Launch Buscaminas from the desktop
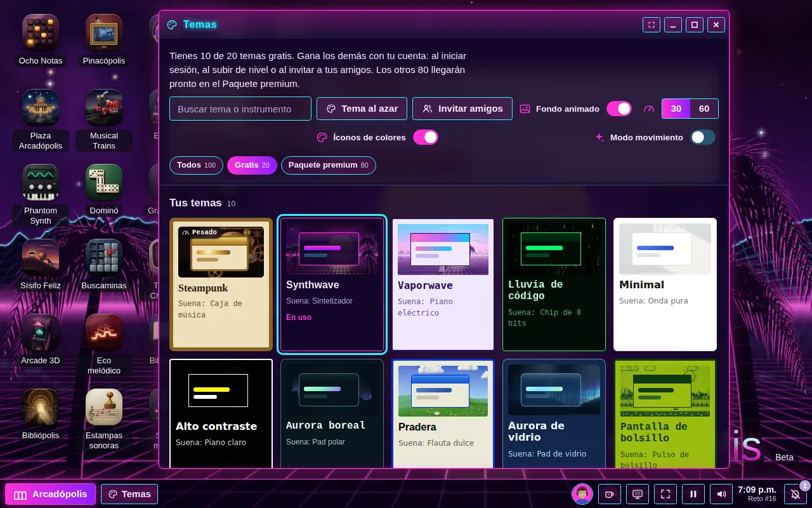 tap(104, 265)
